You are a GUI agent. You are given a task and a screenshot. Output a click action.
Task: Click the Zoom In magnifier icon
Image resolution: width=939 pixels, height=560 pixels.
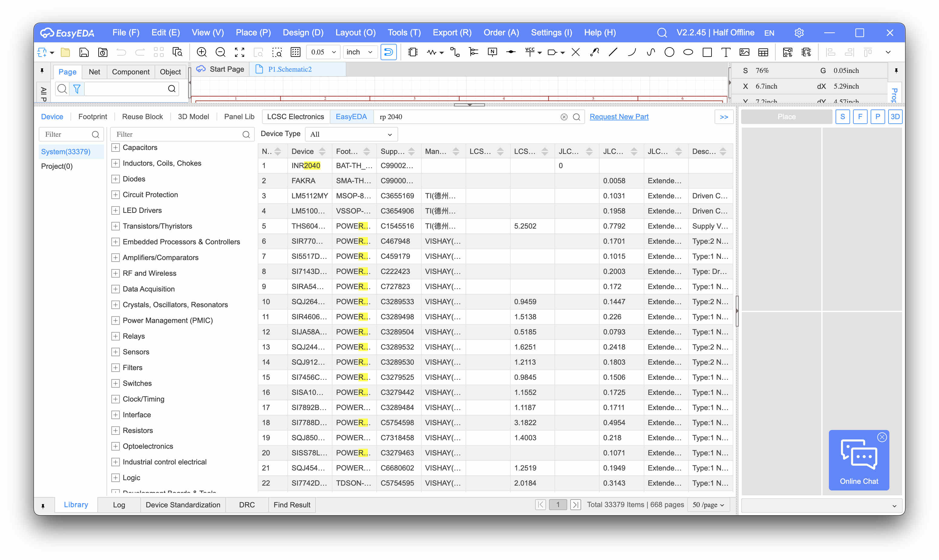point(202,52)
